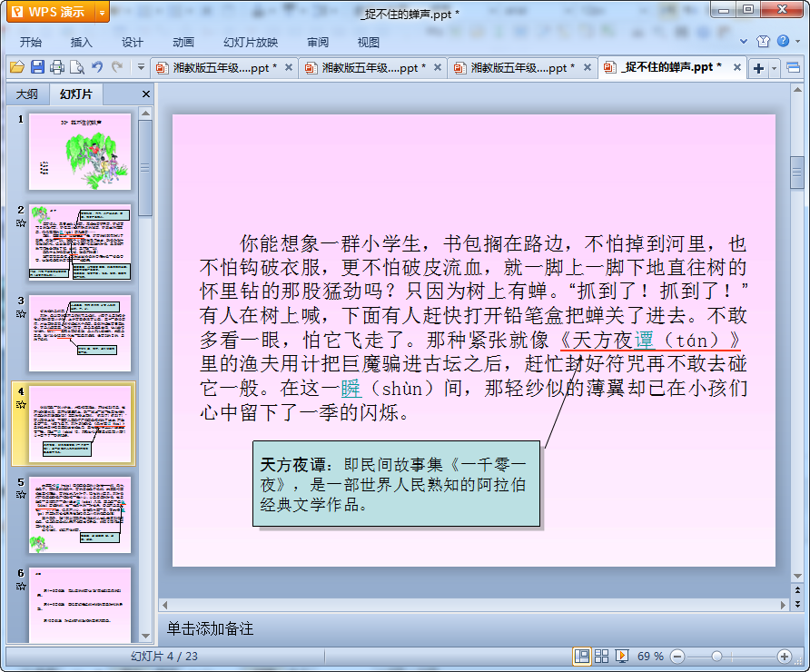This screenshot has height=672, width=810.
Task: Click the window list icon at tab bar end
Action: [794, 68]
